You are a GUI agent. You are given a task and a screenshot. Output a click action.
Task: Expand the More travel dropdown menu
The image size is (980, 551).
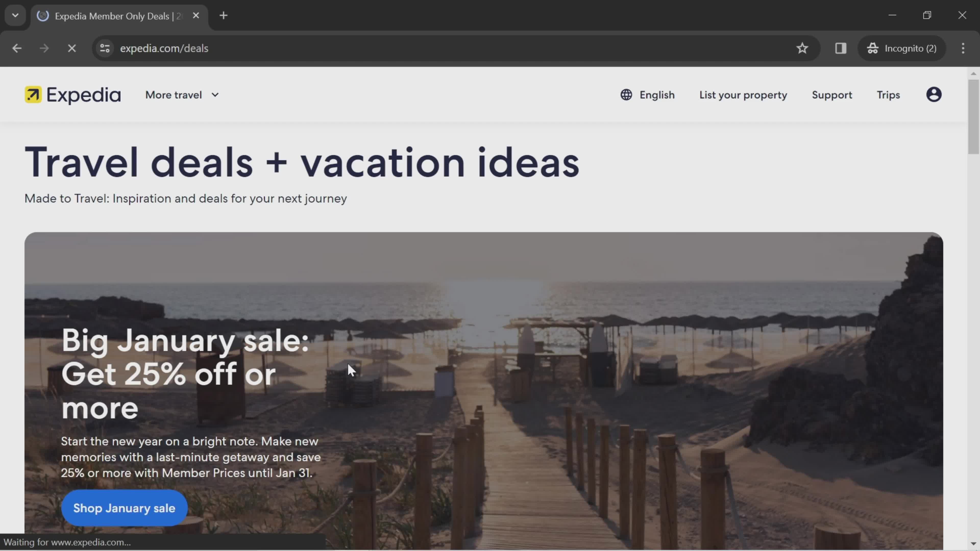pyautogui.click(x=182, y=94)
